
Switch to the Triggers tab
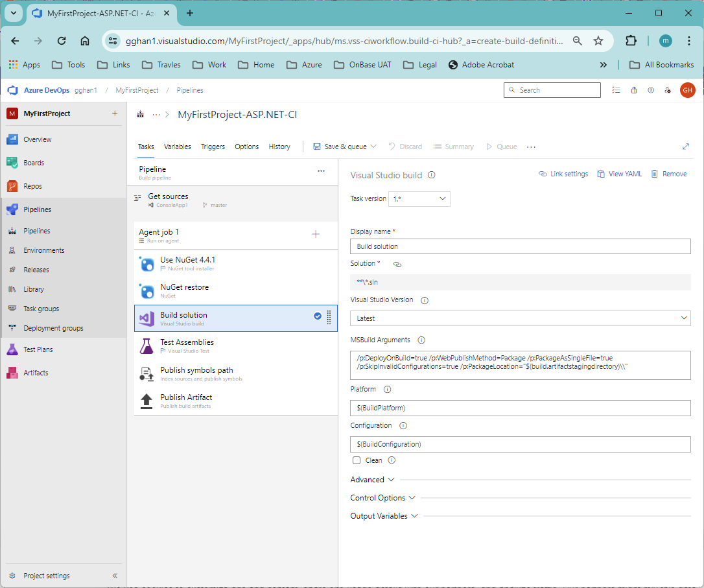[x=213, y=147]
